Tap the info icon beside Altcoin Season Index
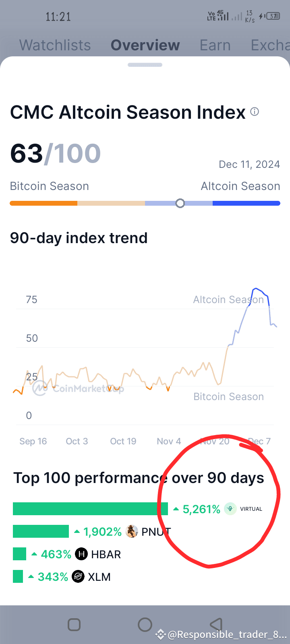290x644 pixels. point(255,111)
